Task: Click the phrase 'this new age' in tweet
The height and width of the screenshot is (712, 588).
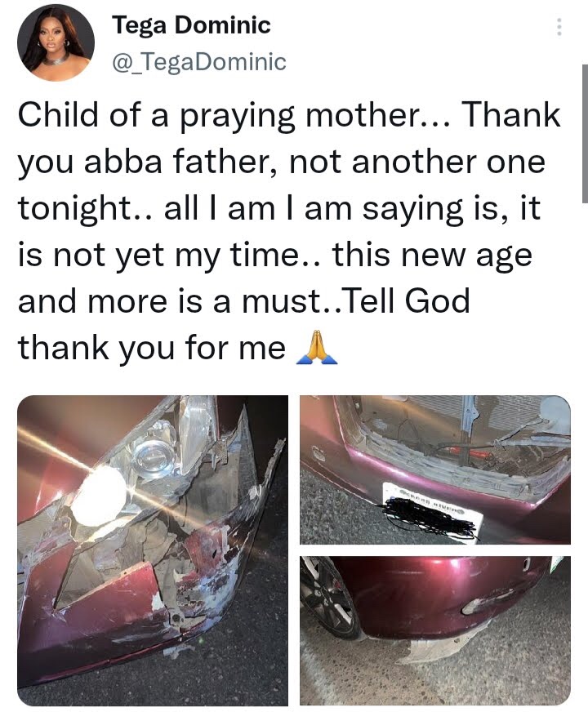Action: [432, 256]
